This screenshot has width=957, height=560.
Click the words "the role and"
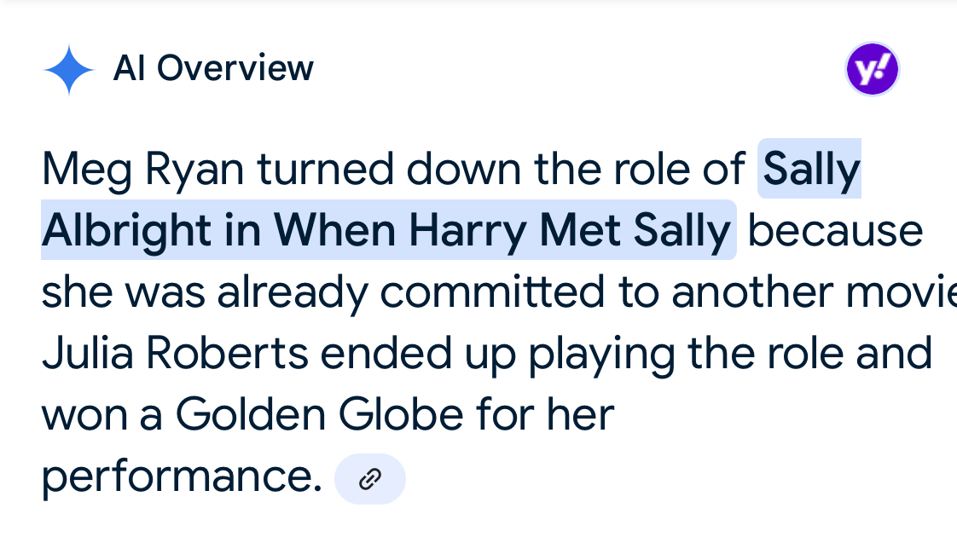[809, 354]
